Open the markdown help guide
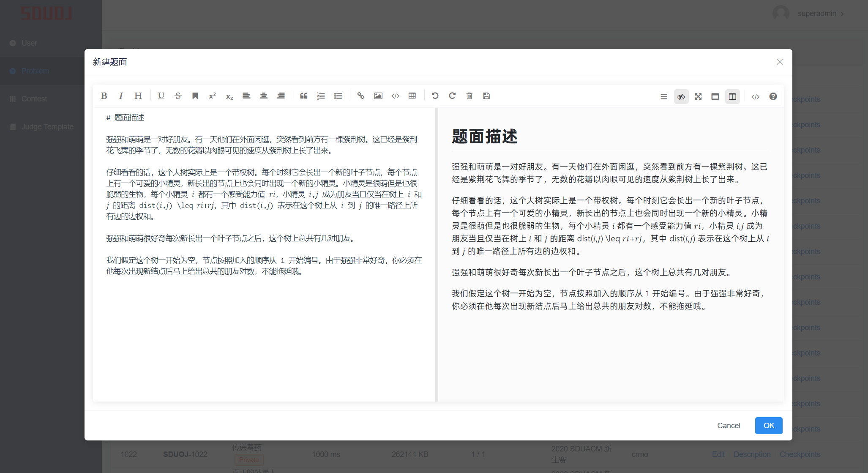 pos(773,97)
